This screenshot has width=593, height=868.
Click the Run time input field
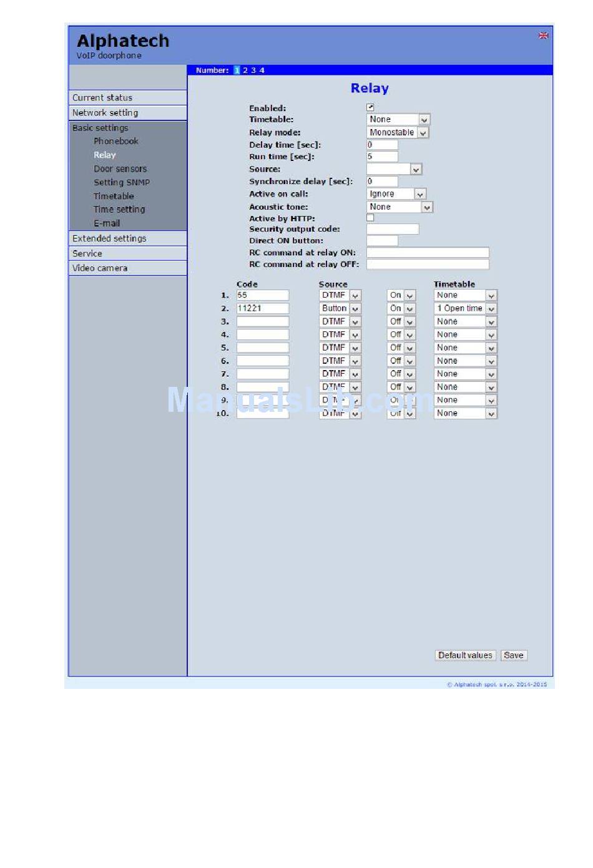tap(382, 157)
